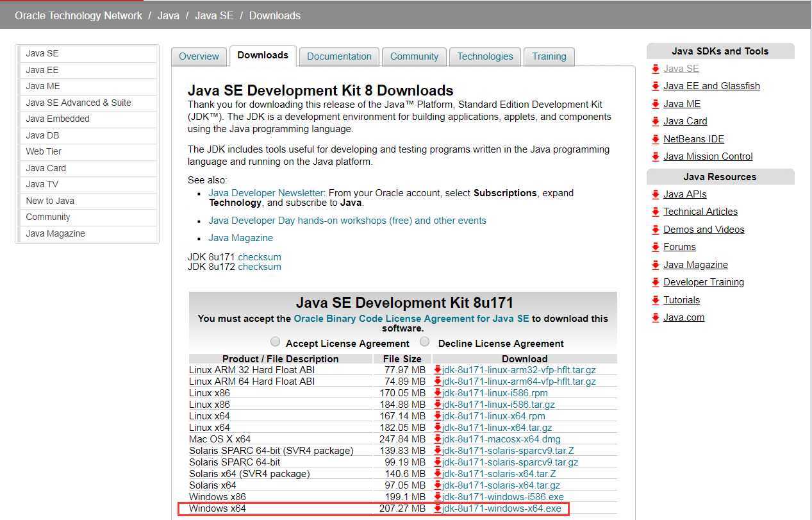Click download icon for jdk-8u171-windows-x64.exe
Screen dimensions: 812x520
tap(438, 508)
